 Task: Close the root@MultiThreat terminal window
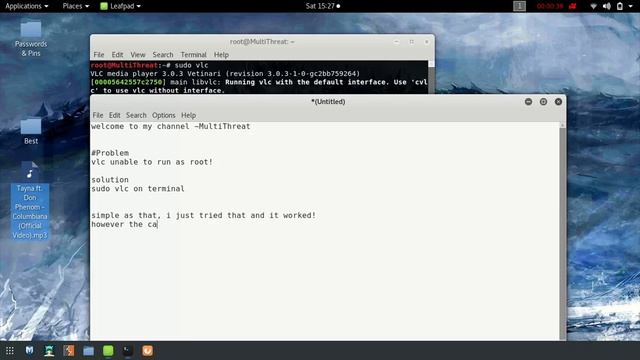pyautogui.click(x=427, y=42)
